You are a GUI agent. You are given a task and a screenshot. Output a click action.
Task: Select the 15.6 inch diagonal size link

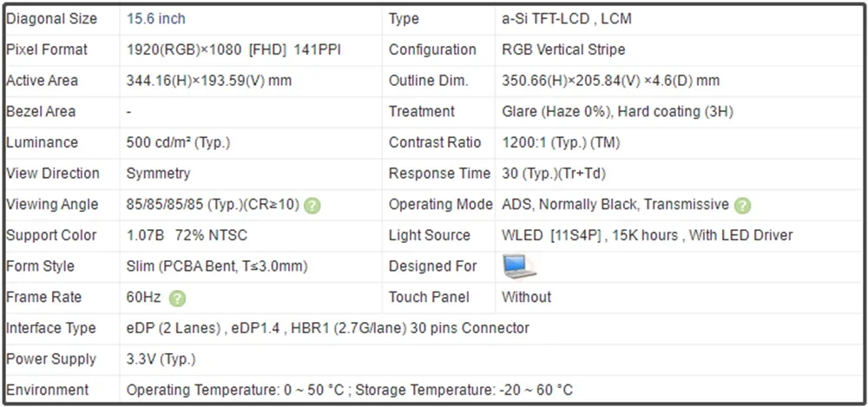(156, 19)
